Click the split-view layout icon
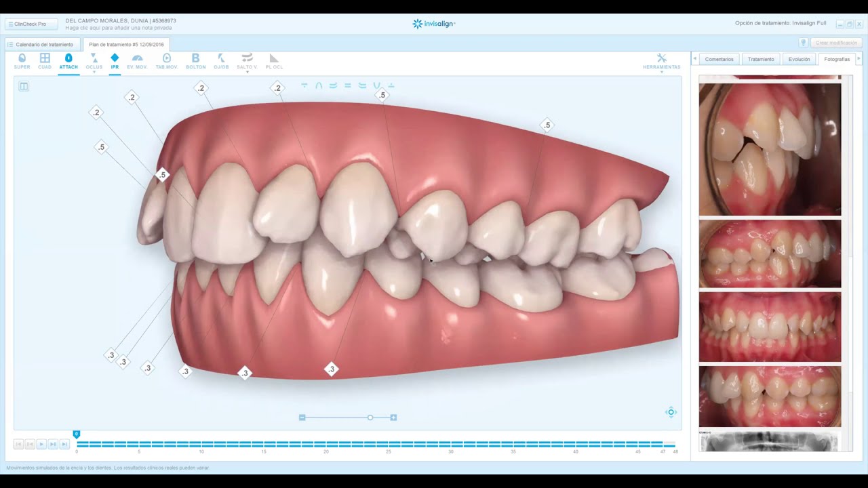The width and height of the screenshot is (868, 488). point(24,86)
